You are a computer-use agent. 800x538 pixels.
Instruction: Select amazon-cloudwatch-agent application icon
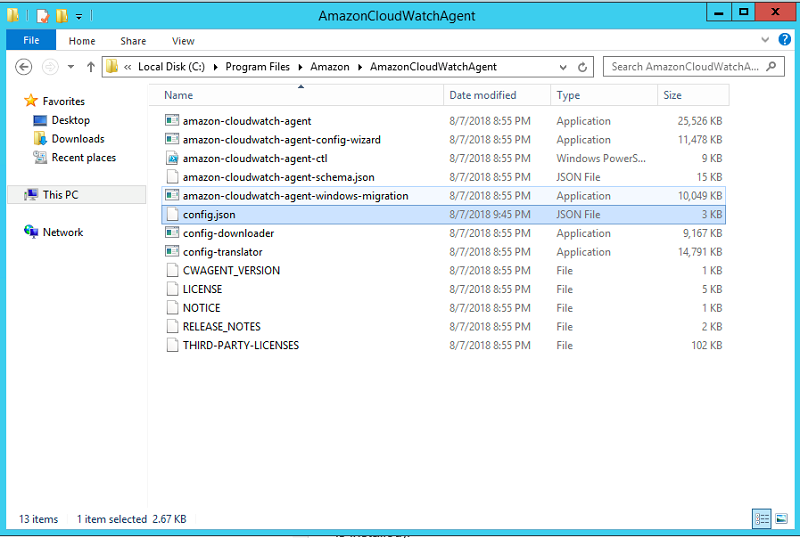[x=172, y=120]
